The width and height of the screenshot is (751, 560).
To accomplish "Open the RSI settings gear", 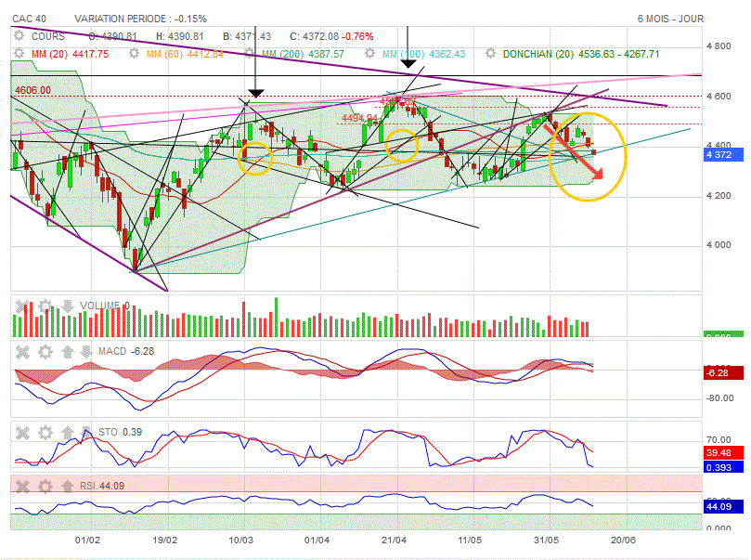I will click(x=45, y=487).
